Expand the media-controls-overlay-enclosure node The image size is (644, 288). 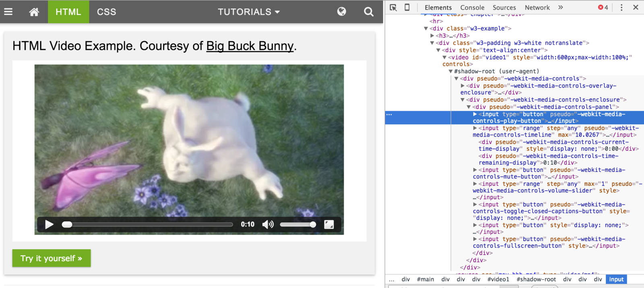coord(463,86)
